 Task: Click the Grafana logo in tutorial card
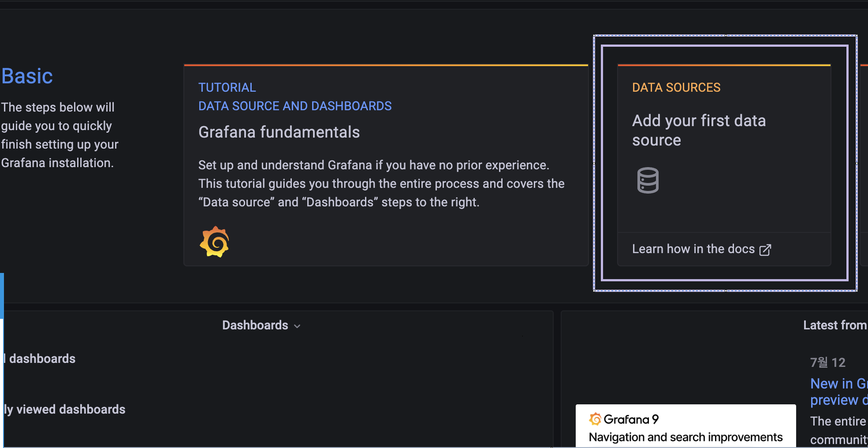(215, 242)
